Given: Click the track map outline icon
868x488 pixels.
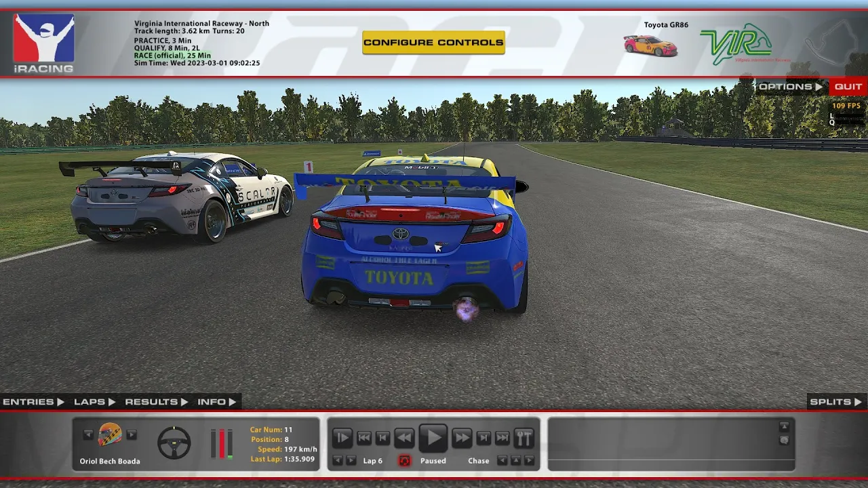Looking at the screenshot, I should pos(832,42).
